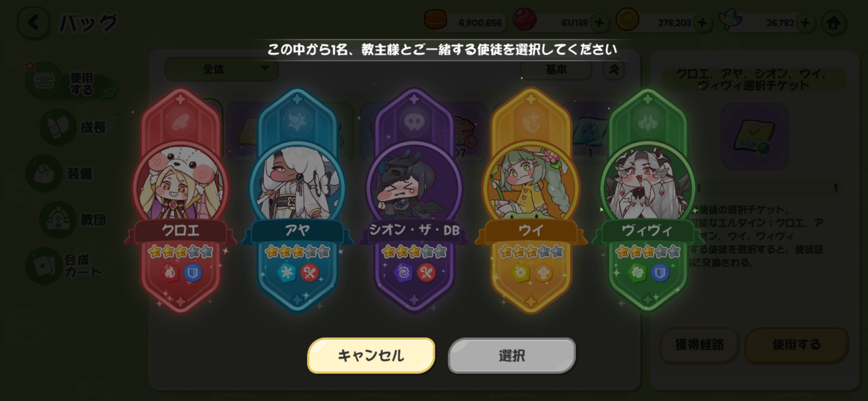The height and width of the screenshot is (401, 868).
Task: Click the skull emblem atop the purple card
Action: 414,121
